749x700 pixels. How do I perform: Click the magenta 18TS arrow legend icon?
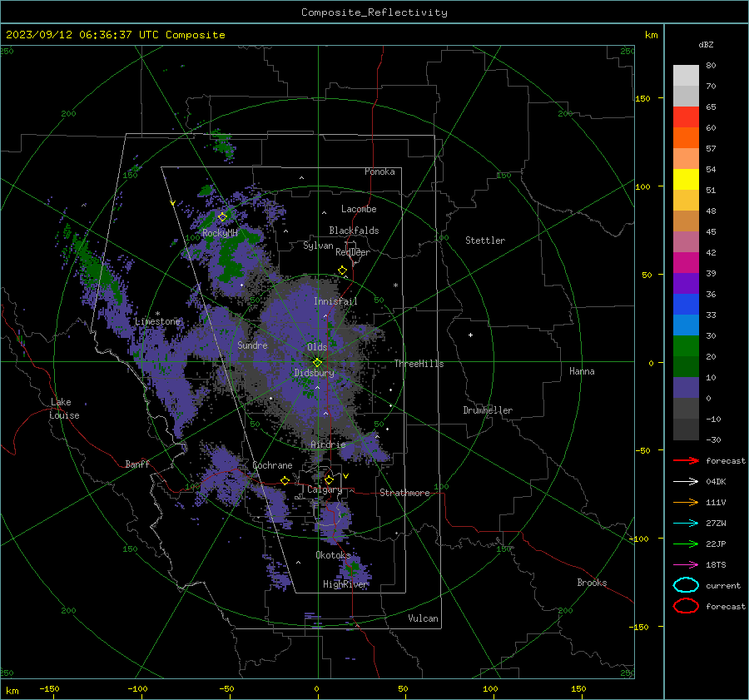[x=686, y=564]
